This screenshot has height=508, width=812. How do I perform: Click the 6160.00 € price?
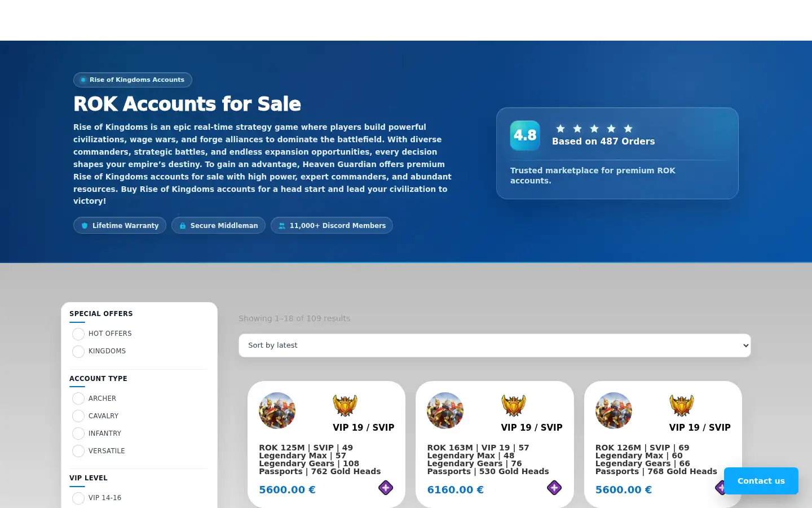(455, 490)
